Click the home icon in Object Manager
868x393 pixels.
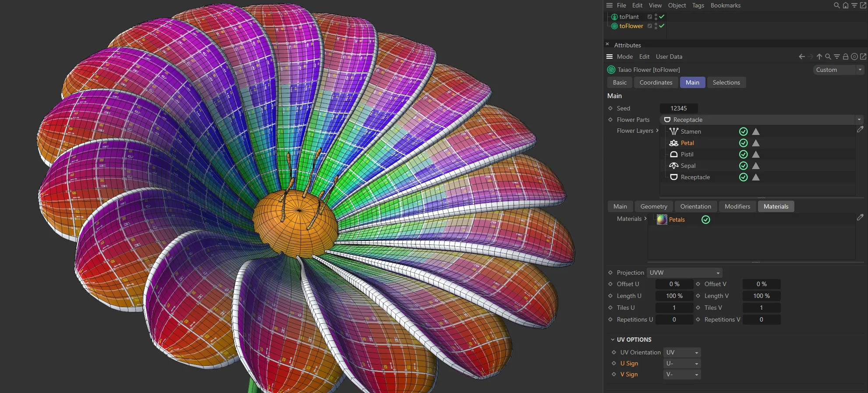846,5
